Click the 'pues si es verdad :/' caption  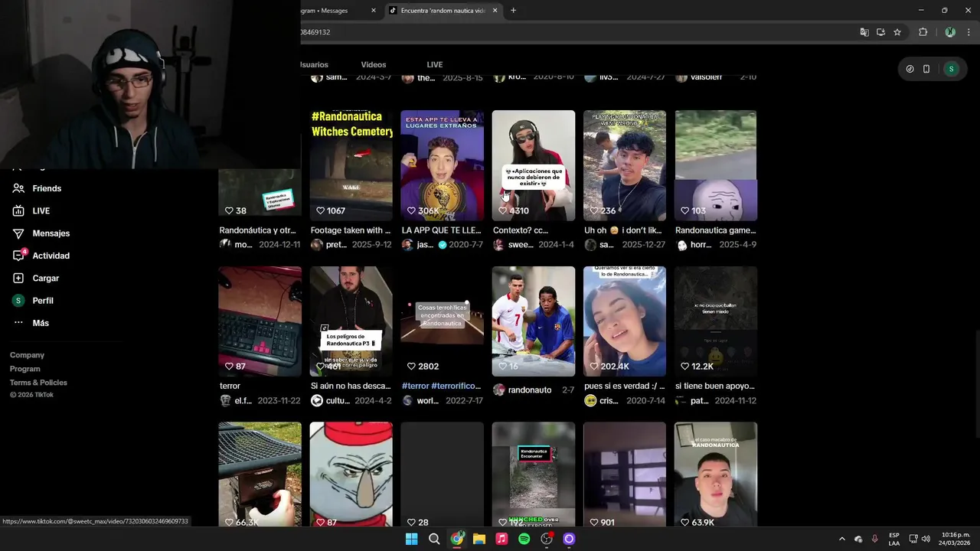[x=624, y=386]
